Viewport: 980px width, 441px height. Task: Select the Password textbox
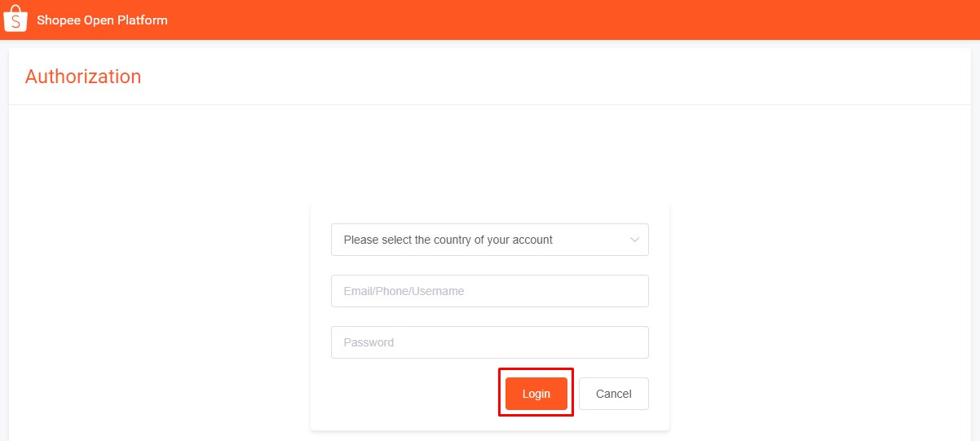(x=489, y=342)
